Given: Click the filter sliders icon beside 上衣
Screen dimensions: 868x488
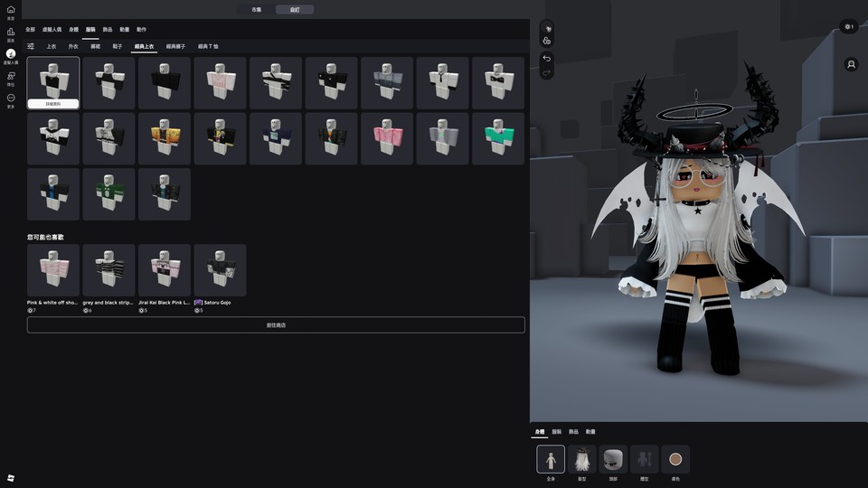Looking at the screenshot, I should pyautogui.click(x=31, y=46).
